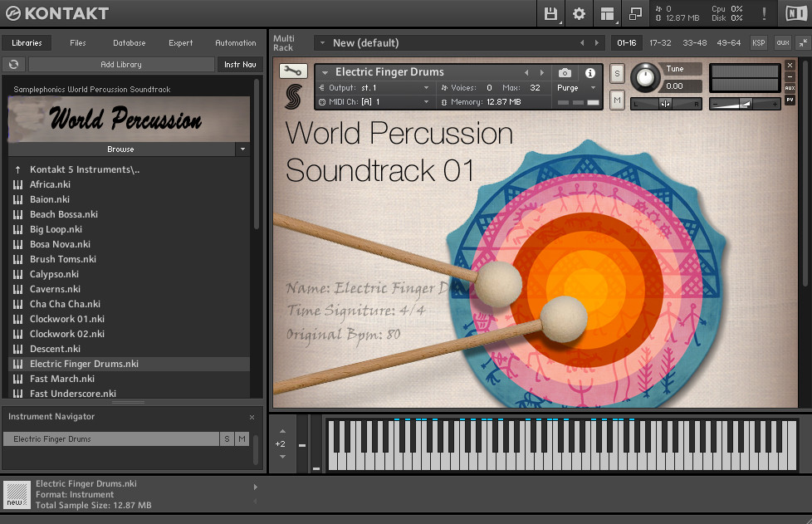Viewport: 812px width, 524px height.
Task: Show instrument info with the i icon
Action: pos(589,72)
